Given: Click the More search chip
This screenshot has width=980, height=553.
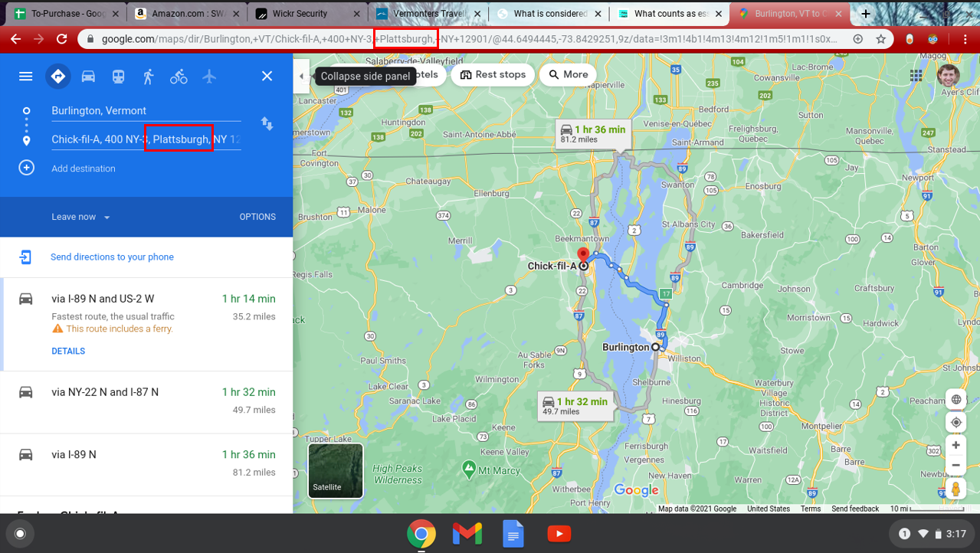Looking at the screenshot, I should [569, 74].
